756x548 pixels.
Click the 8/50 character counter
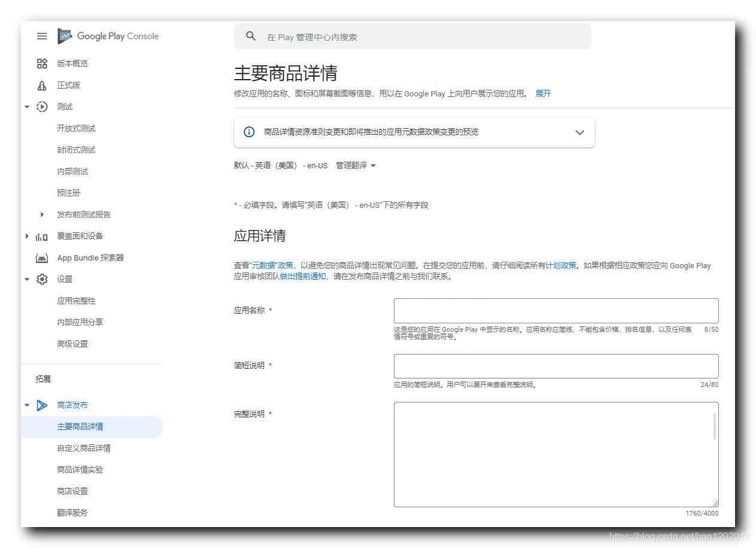point(711,329)
